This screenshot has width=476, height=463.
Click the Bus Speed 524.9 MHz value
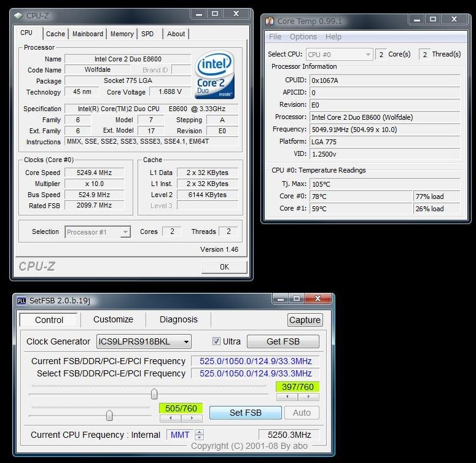tap(95, 195)
